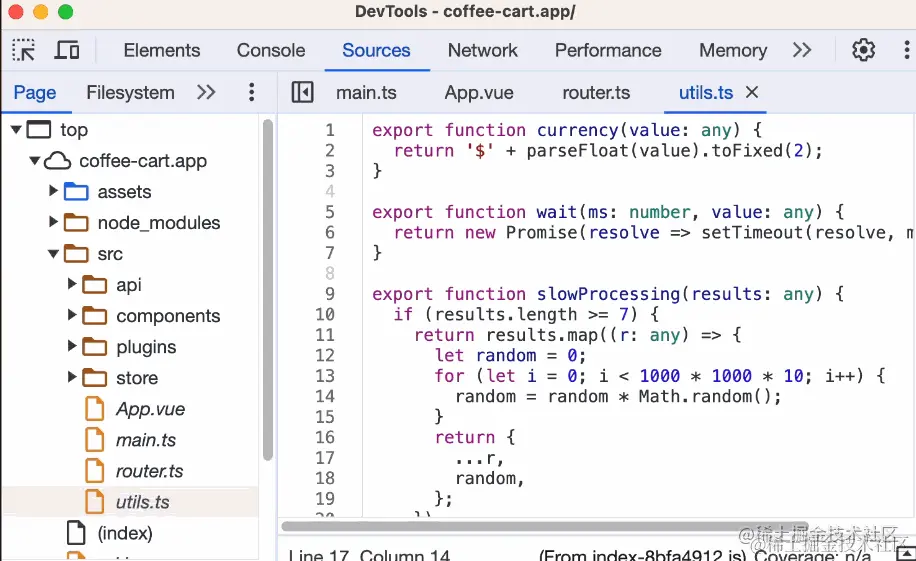916x561 pixels.
Task: Hide the navigator sidebar toggle icon
Action: (x=302, y=92)
